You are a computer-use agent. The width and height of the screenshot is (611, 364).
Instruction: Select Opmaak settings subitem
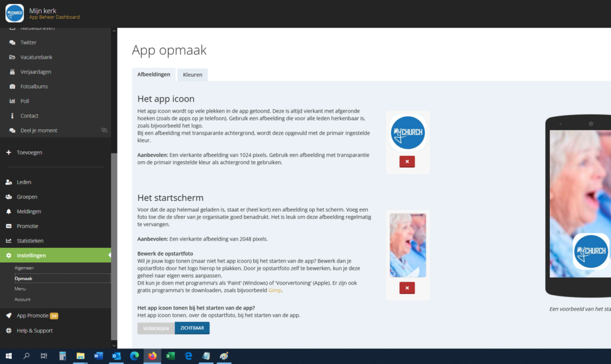[62, 279]
